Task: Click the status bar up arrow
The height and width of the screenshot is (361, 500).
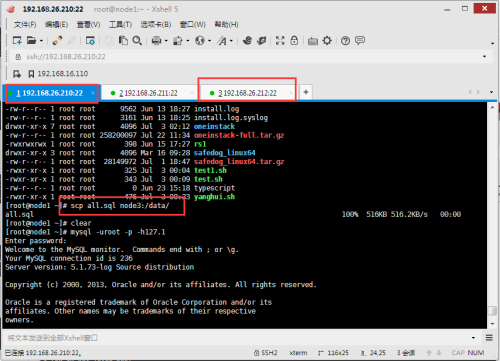Action: click(x=429, y=353)
